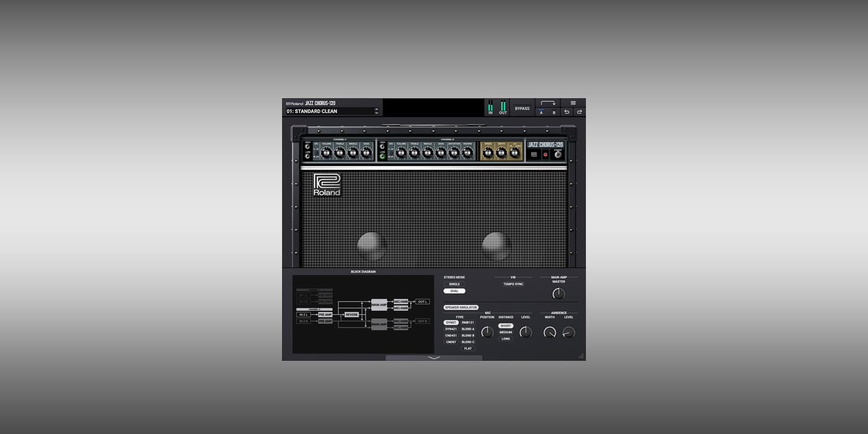
Task: Set mic distance to SHORT
Action: 506,325
